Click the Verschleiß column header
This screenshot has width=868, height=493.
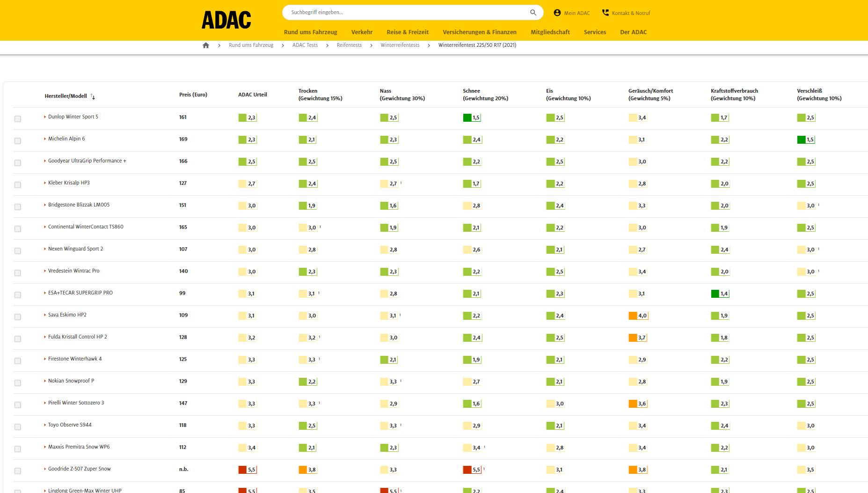click(819, 95)
